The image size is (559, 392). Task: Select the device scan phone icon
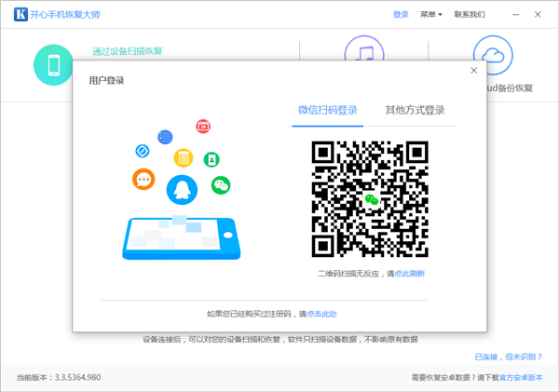(53, 65)
